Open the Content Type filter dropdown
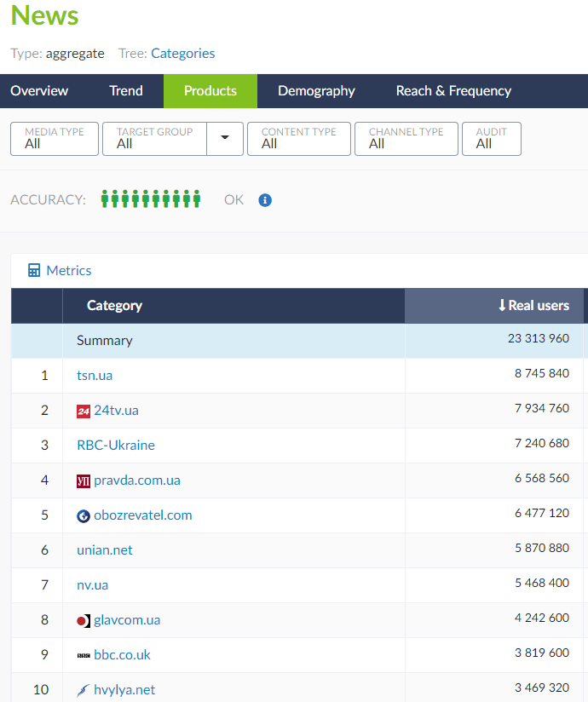588x702 pixels. coord(298,139)
